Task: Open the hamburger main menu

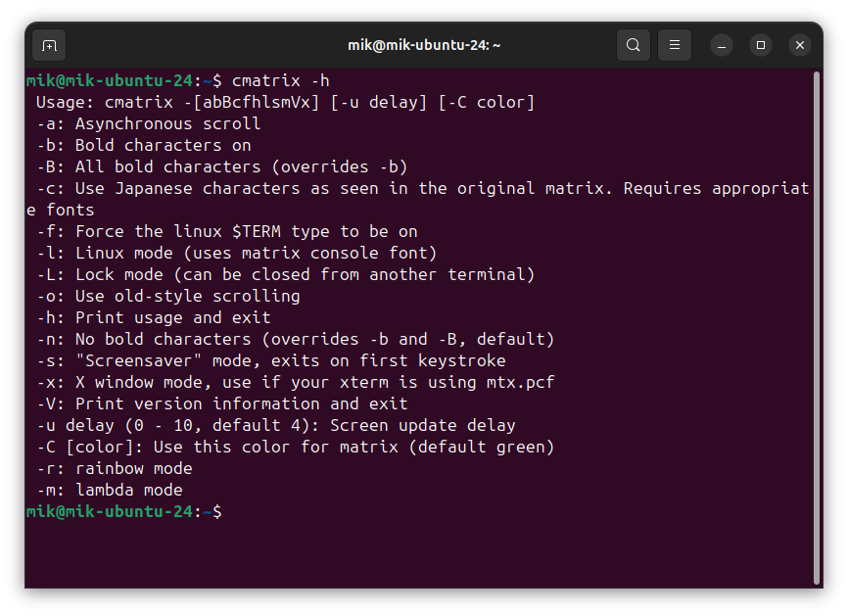Action: (675, 45)
